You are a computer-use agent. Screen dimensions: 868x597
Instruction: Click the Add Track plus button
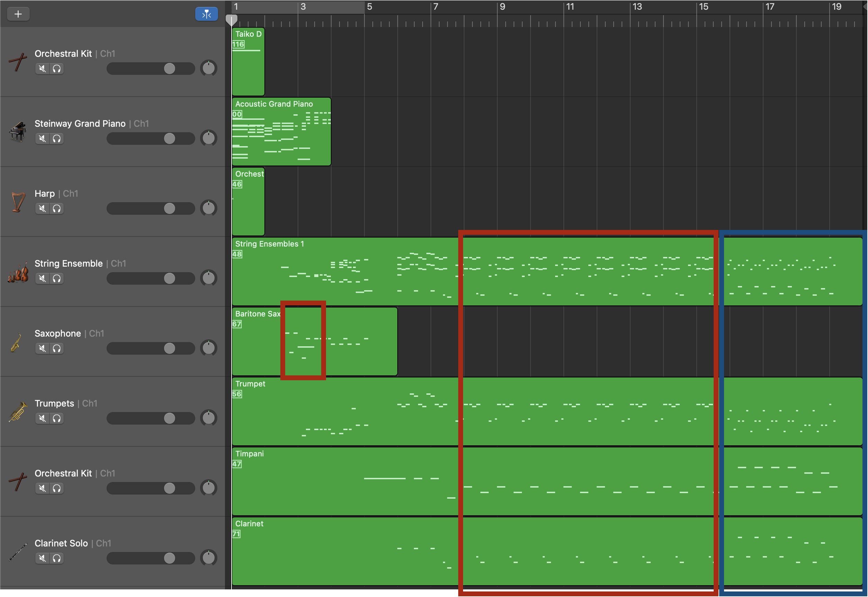[18, 14]
